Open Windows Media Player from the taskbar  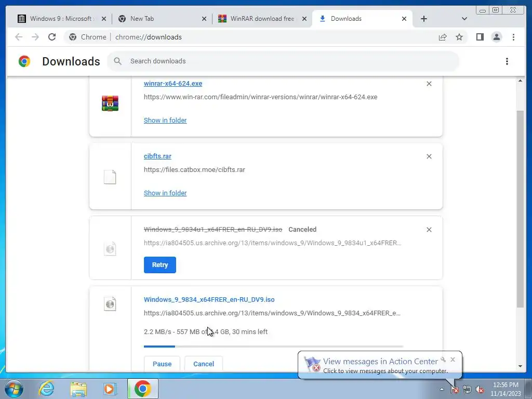point(110,389)
